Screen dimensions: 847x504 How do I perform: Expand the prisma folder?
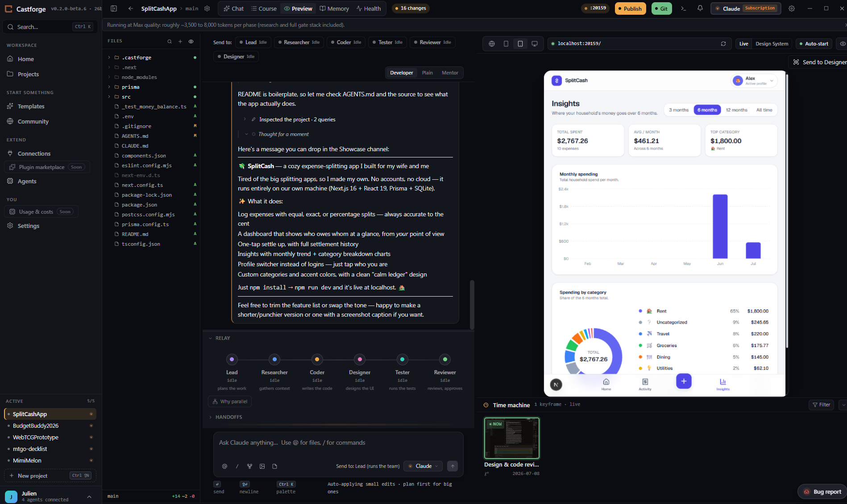coord(109,87)
